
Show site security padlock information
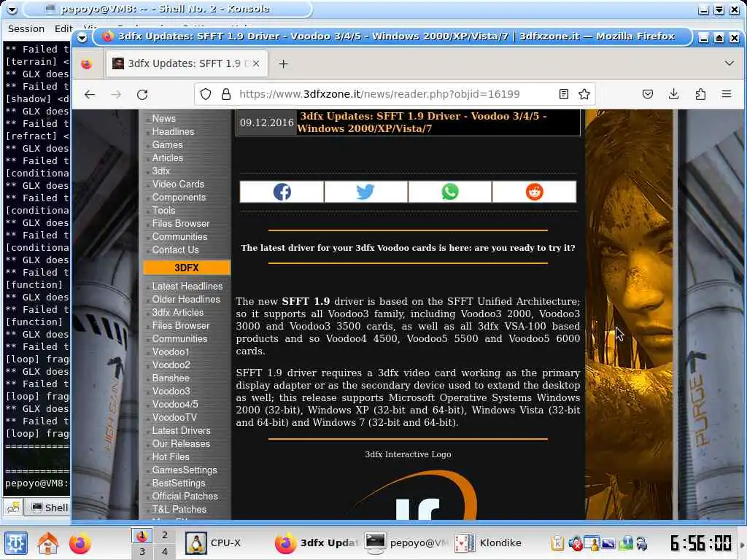coord(226,94)
